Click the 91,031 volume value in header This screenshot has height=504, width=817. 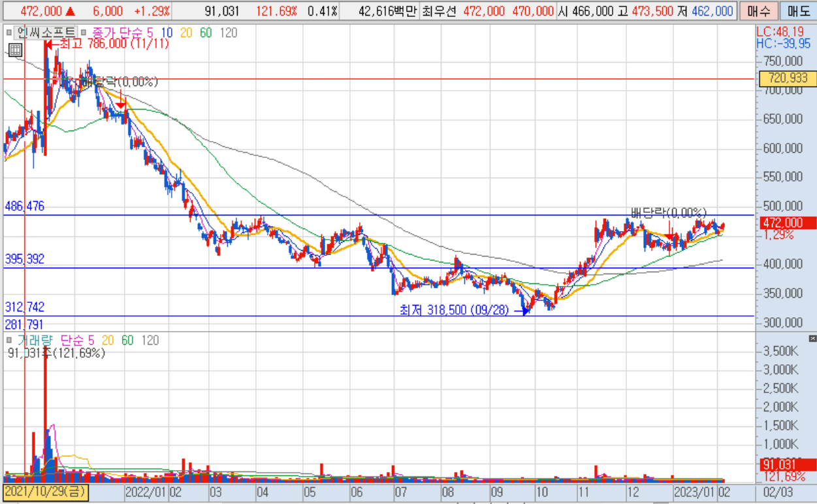222,12
